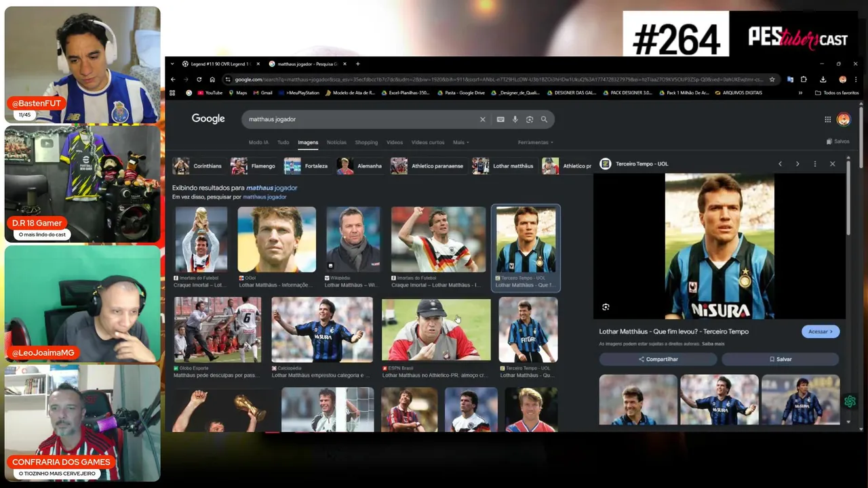The image size is (868, 488).
Task: Open the Gmail bookmark
Action: [262, 93]
